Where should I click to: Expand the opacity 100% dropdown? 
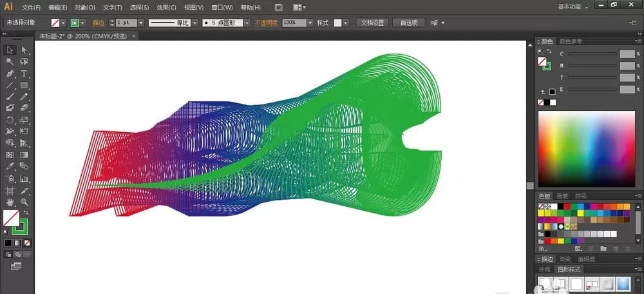tap(310, 23)
